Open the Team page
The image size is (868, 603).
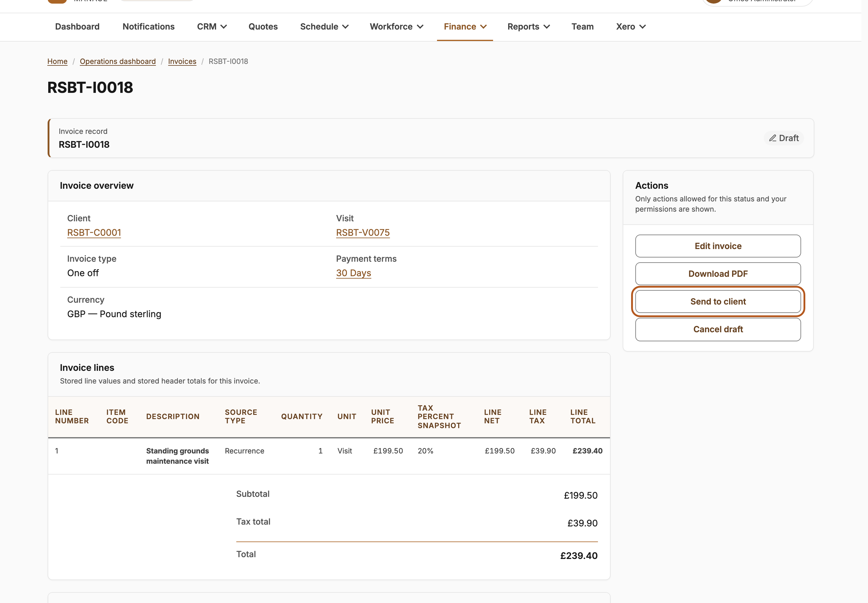coord(583,27)
